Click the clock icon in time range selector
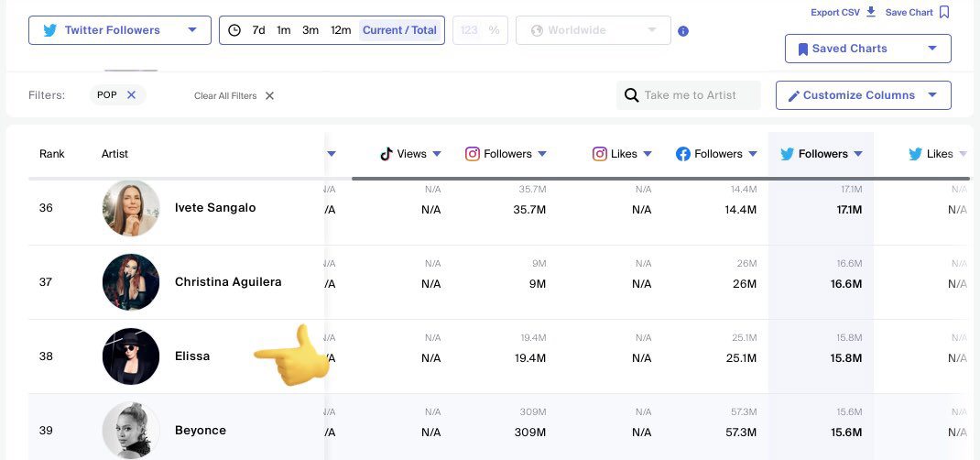The width and height of the screenshot is (980, 460). (234, 30)
